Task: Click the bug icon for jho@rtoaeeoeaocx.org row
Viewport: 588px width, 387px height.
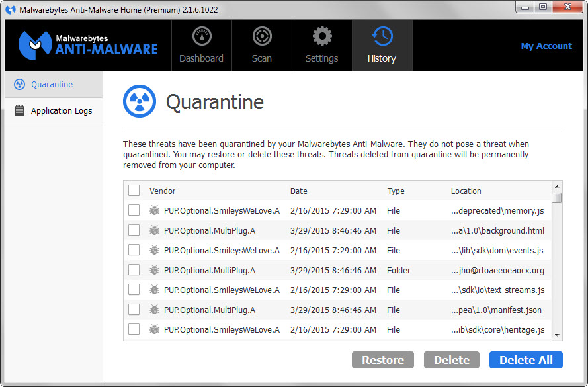Action: point(154,270)
